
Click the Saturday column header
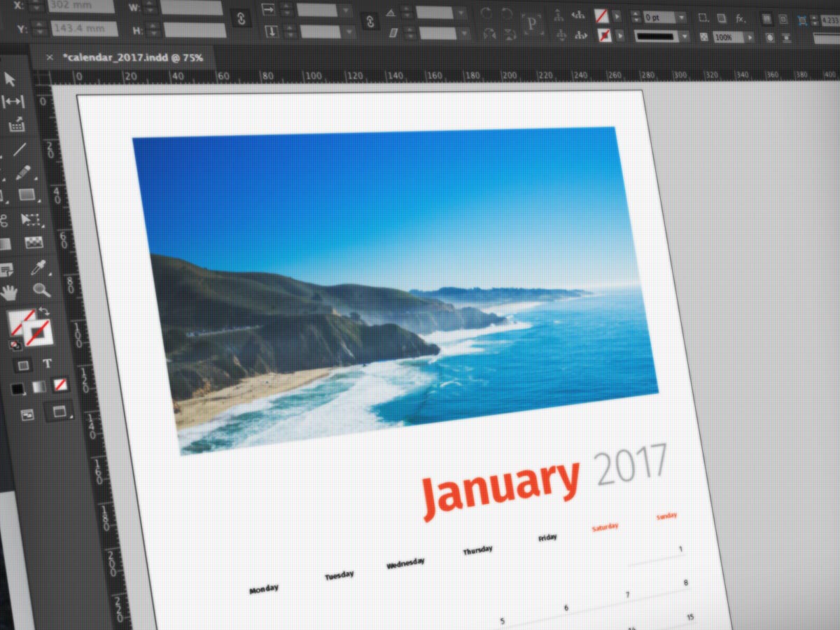(x=605, y=528)
